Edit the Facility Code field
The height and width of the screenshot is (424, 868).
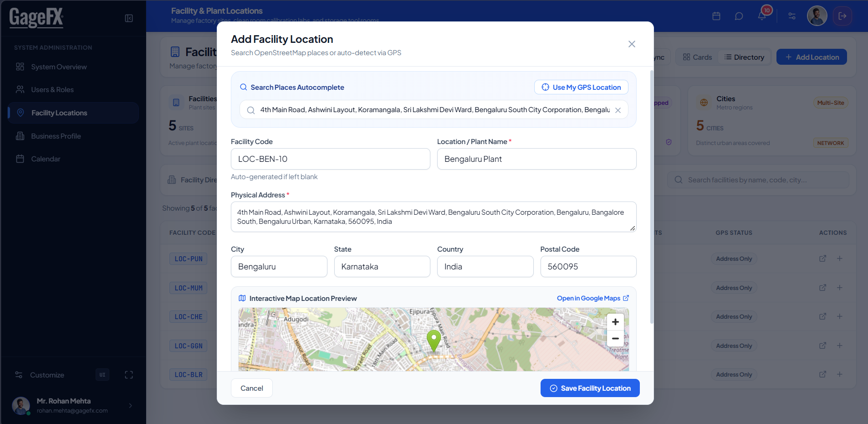[x=331, y=159]
